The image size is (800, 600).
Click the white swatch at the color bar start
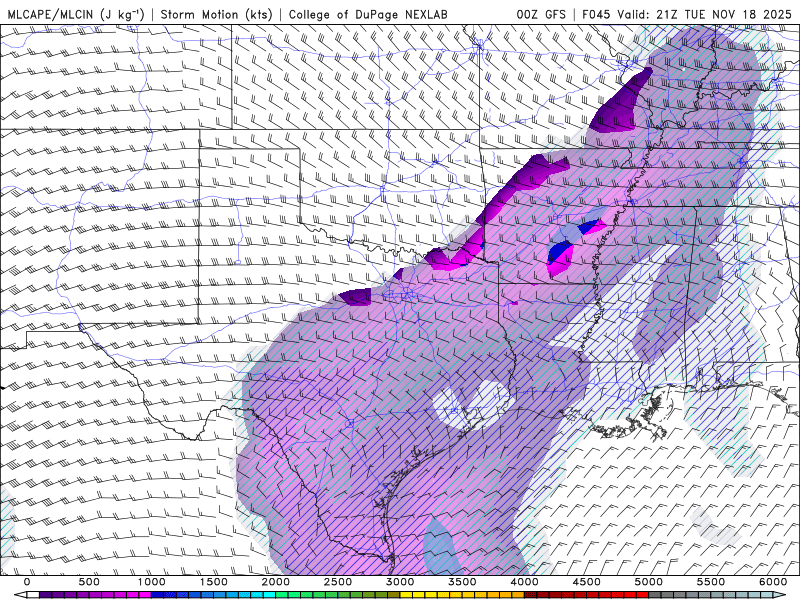click(33, 595)
